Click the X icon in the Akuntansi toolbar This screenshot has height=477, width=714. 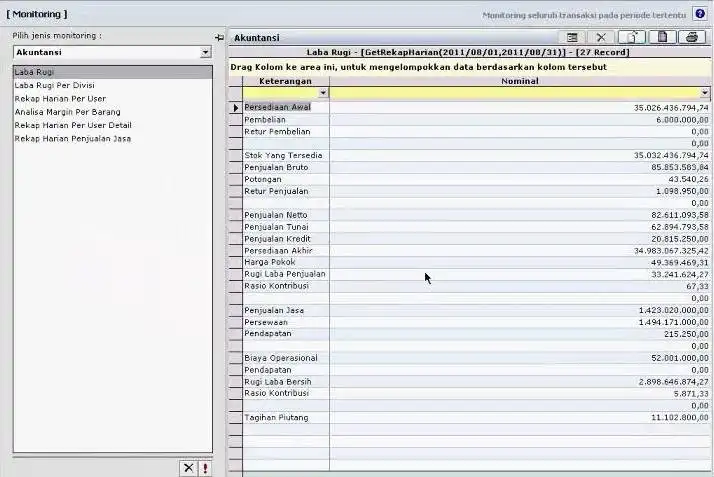pos(601,37)
